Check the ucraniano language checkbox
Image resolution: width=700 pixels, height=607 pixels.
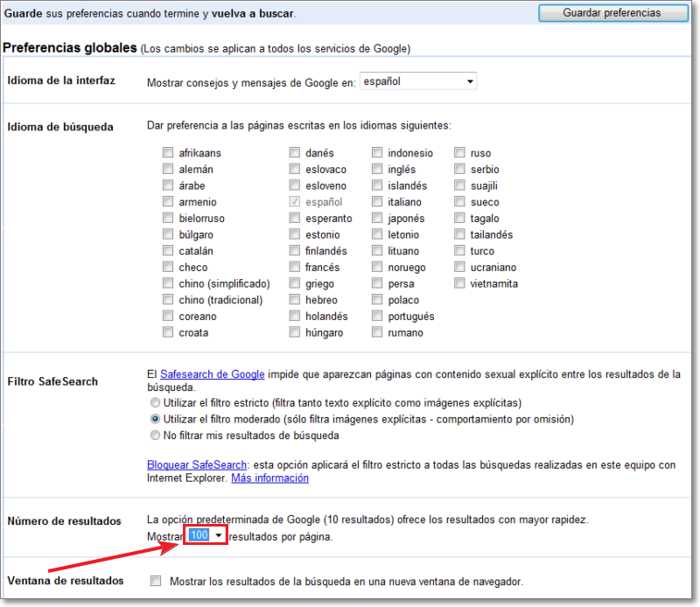460,267
